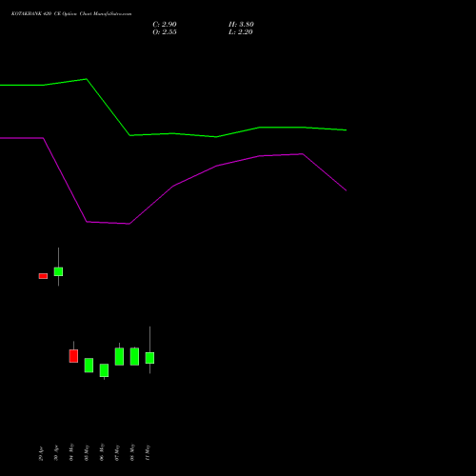Select the 30 Apr date label
The width and height of the screenshot is (476, 476).
click(x=56, y=453)
